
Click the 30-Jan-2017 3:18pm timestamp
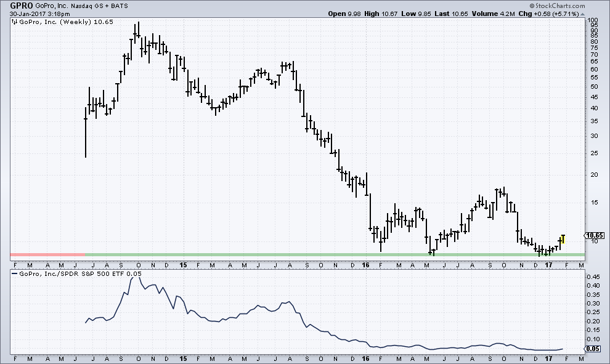40,14
